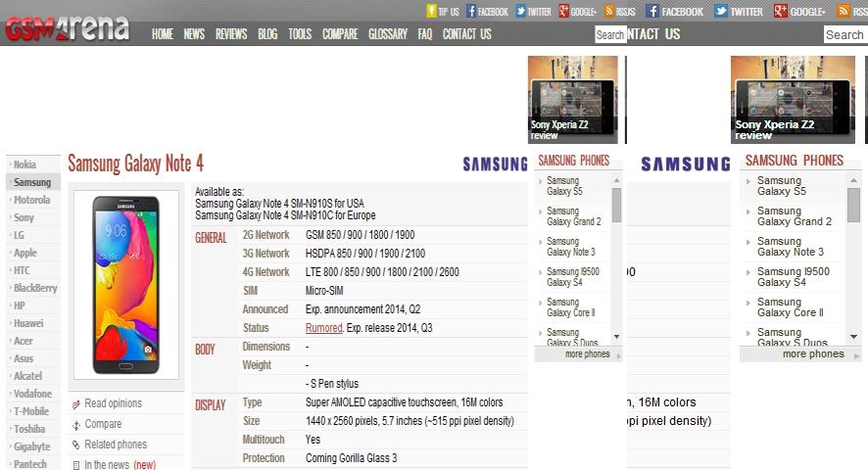Click the smaller Google+ icon in header
This screenshot has width=868, height=470.
tap(563, 11)
